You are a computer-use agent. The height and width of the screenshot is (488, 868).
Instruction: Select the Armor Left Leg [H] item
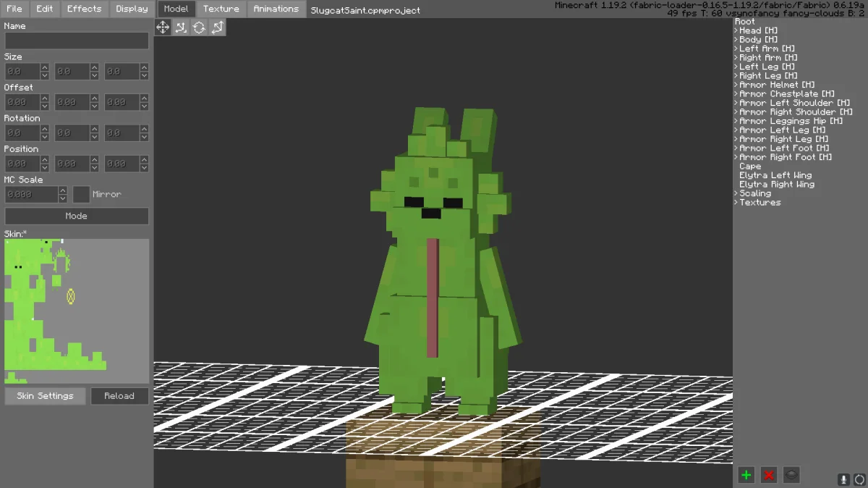coord(784,130)
